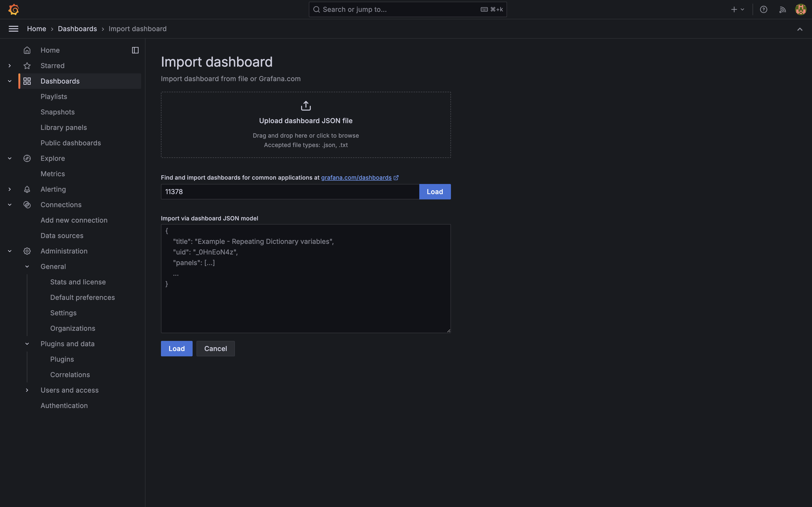Click the Grafana logo icon
Viewport: 812px width, 507px height.
(14, 9)
